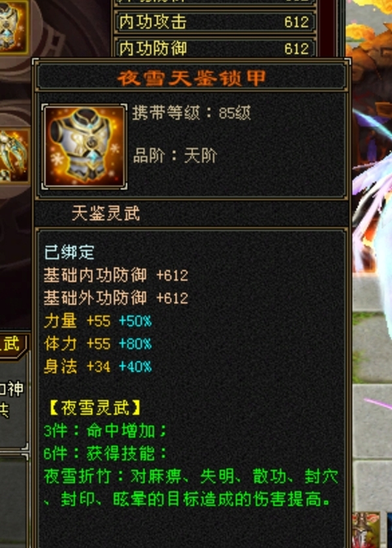Image resolution: width=392 pixels, height=548 pixels.
Task: Click the 已绑定 bound status text
Action: pyautogui.click(x=69, y=252)
